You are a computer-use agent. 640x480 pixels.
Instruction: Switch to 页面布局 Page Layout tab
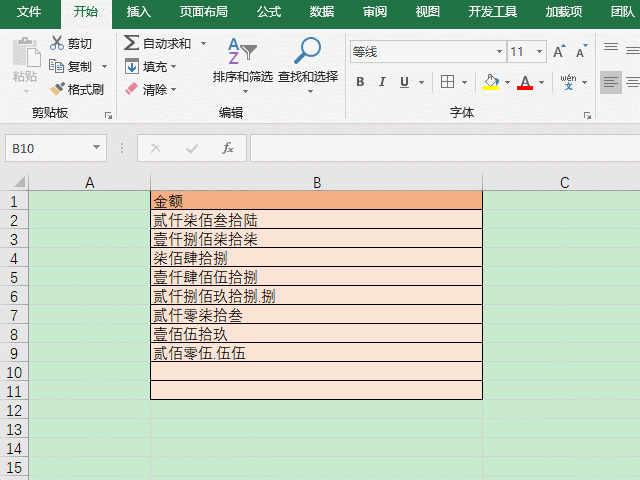point(203,11)
